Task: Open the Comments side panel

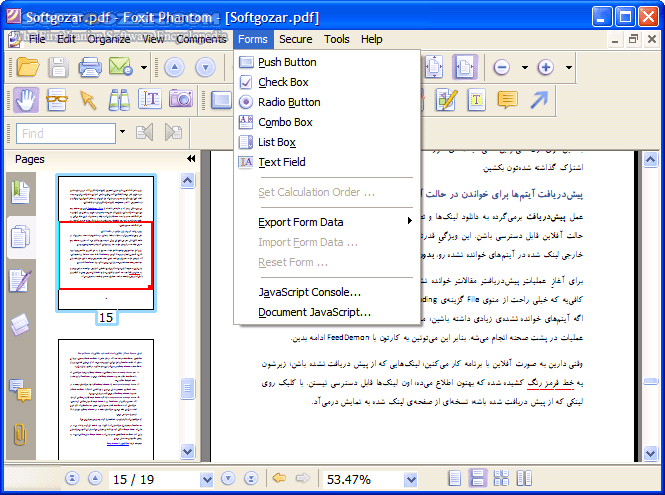Action: (x=20, y=390)
